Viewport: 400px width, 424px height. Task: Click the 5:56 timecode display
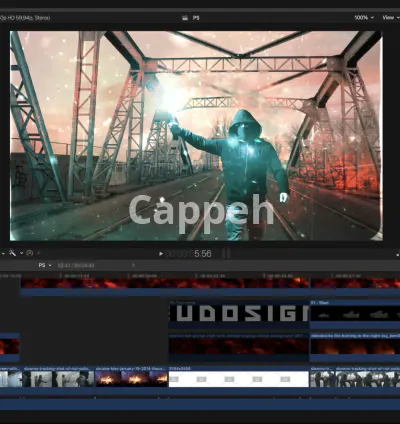point(203,254)
